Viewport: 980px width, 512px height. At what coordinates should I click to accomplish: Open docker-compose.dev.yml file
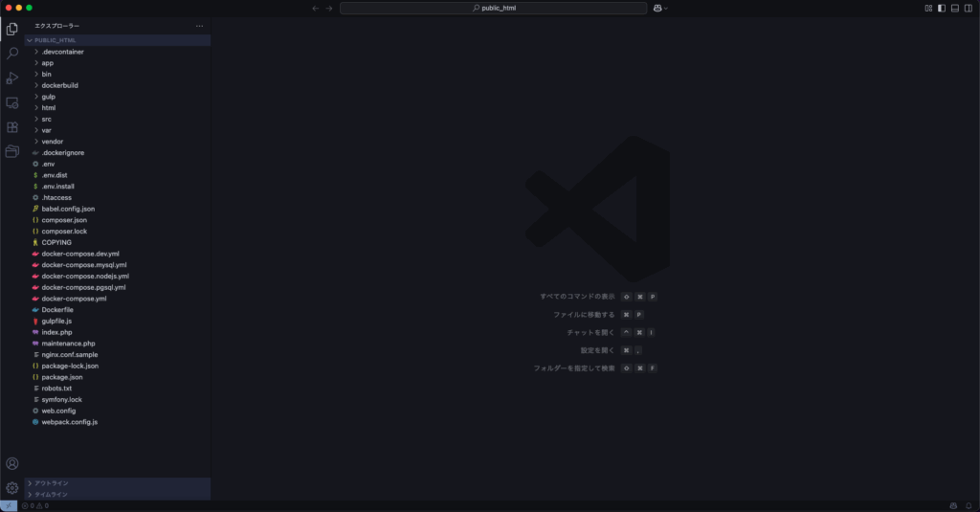(x=118, y=254)
